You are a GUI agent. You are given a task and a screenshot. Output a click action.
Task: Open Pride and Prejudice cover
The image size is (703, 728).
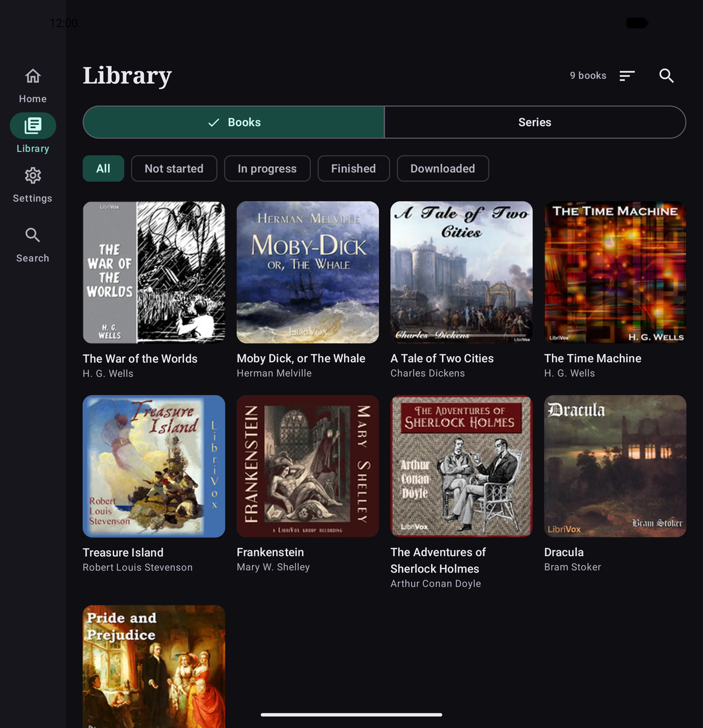(x=154, y=666)
